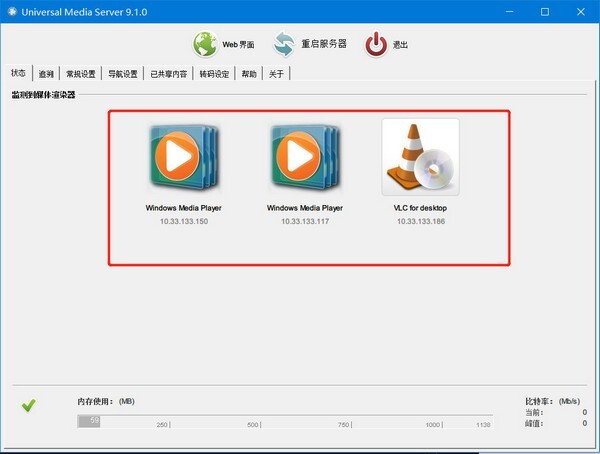
Task: Click the green checkmark status icon
Action: pos(29,405)
